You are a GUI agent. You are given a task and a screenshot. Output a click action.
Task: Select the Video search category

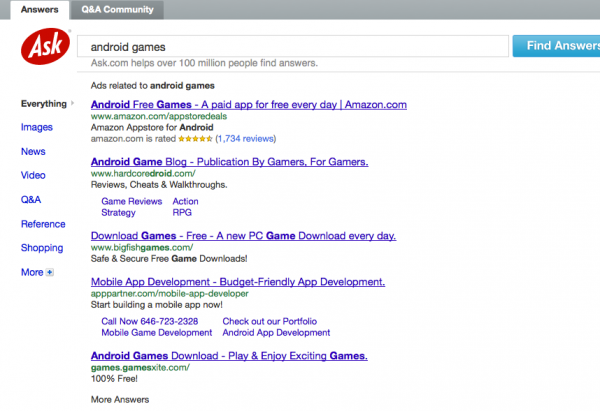tap(33, 175)
